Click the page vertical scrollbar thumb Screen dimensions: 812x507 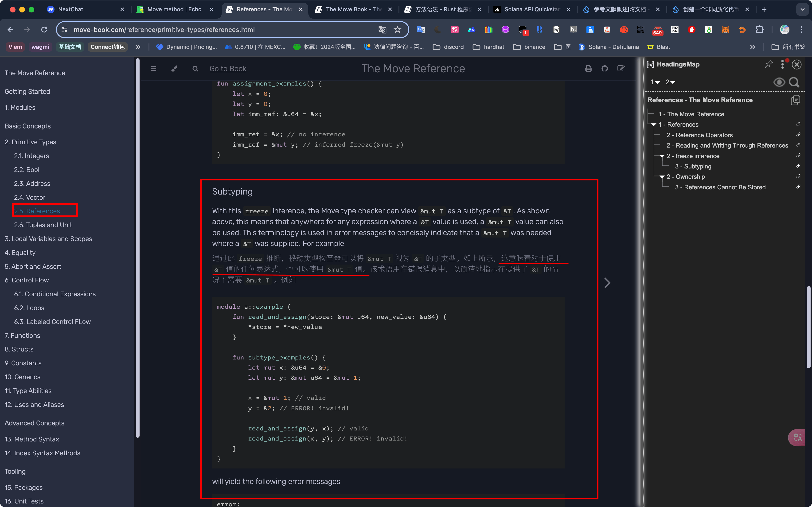click(808, 327)
